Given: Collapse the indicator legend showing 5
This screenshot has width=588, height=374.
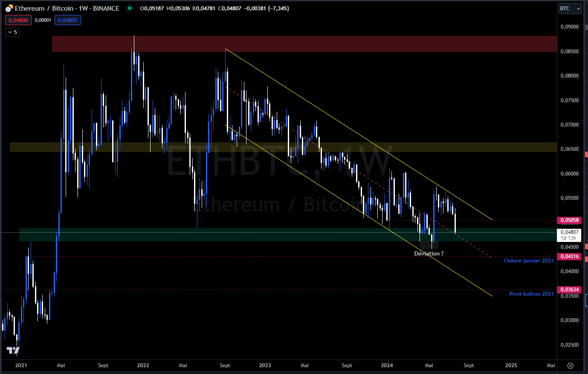Looking at the screenshot, I should click(x=12, y=32).
